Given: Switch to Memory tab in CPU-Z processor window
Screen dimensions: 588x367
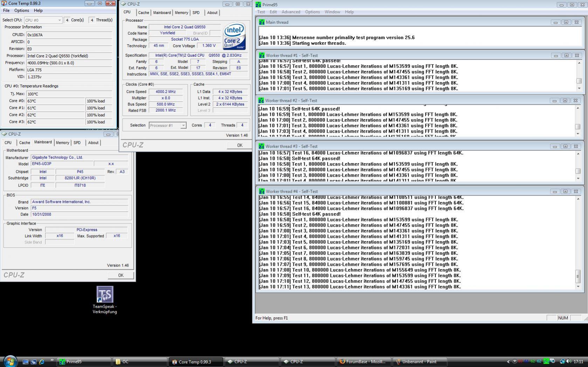Looking at the screenshot, I should tap(181, 13).
